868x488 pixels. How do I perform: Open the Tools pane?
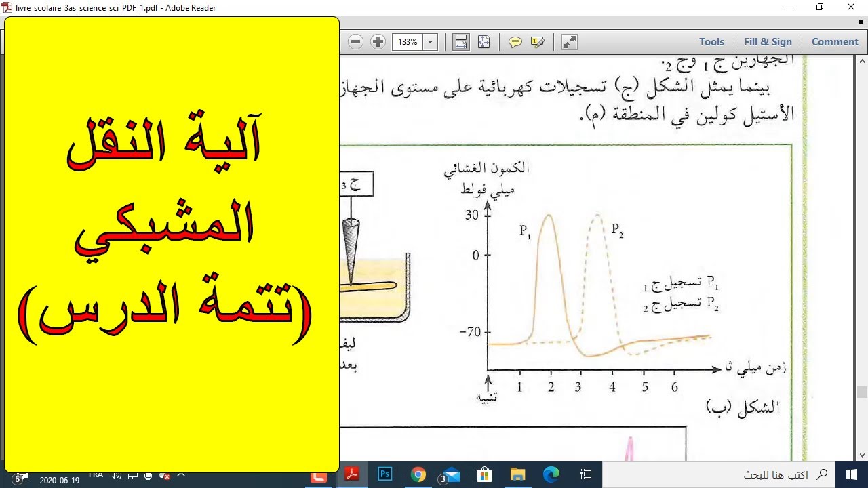click(711, 42)
